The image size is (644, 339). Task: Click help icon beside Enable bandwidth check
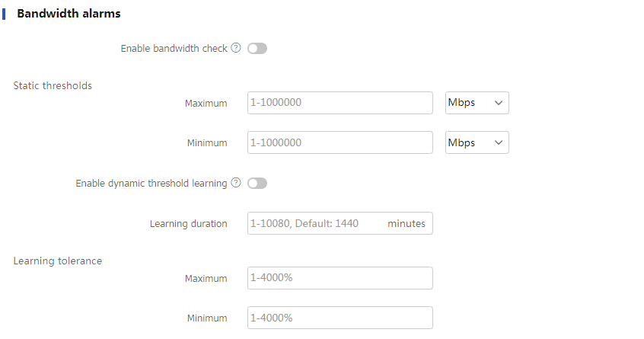[236, 48]
